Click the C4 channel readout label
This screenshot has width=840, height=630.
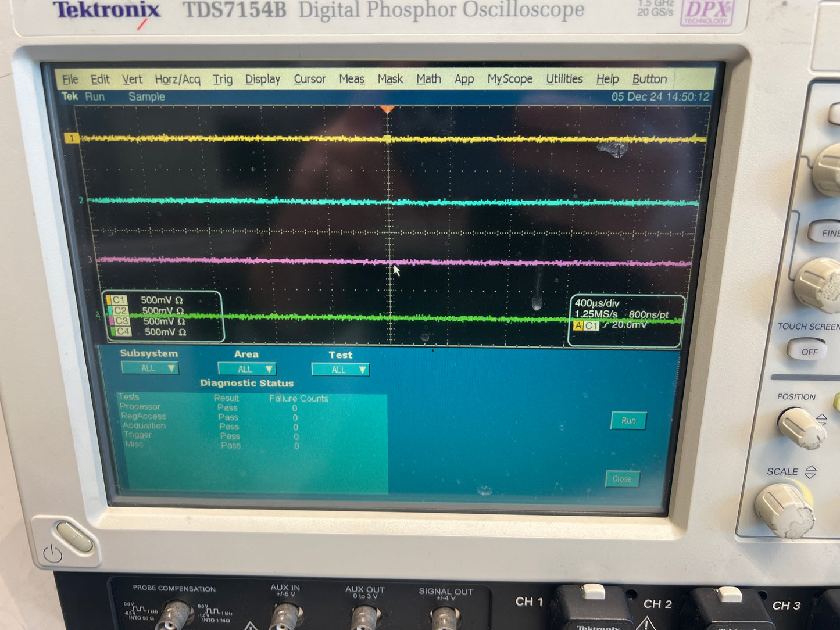click(122, 331)
